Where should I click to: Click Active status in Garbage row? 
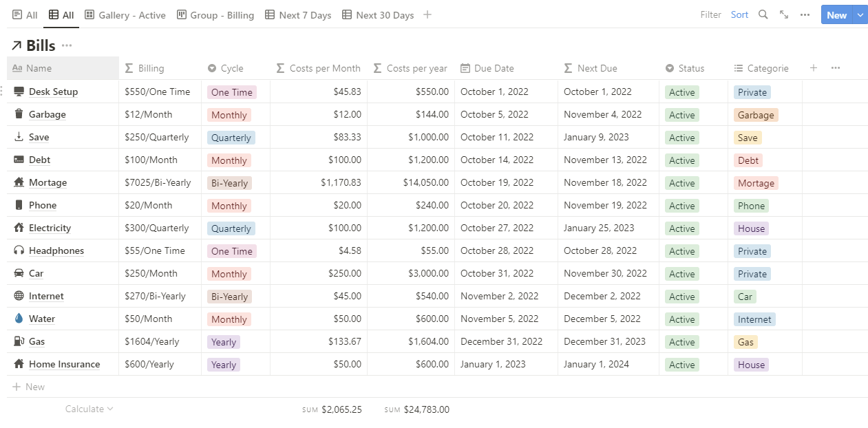pyautogui.click(x=682, y=115)
